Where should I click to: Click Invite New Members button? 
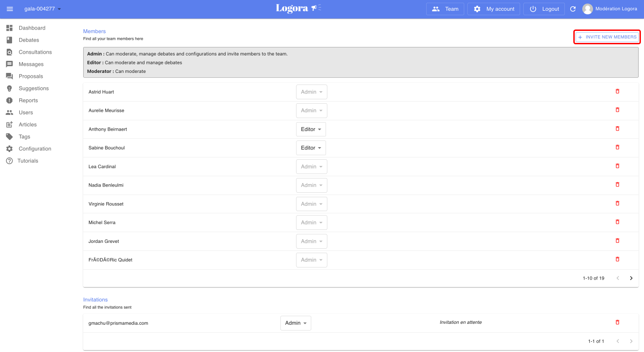click(x=607, y=37)
